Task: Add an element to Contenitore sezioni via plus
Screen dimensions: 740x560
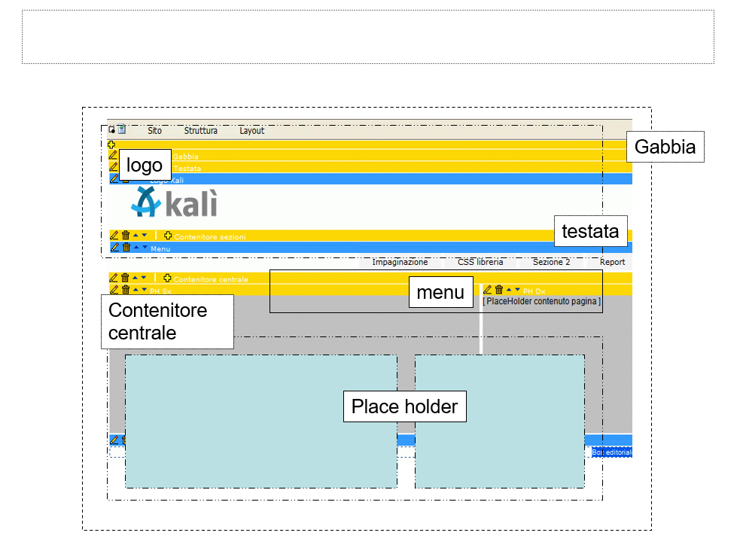Action: tap(168, 236)
